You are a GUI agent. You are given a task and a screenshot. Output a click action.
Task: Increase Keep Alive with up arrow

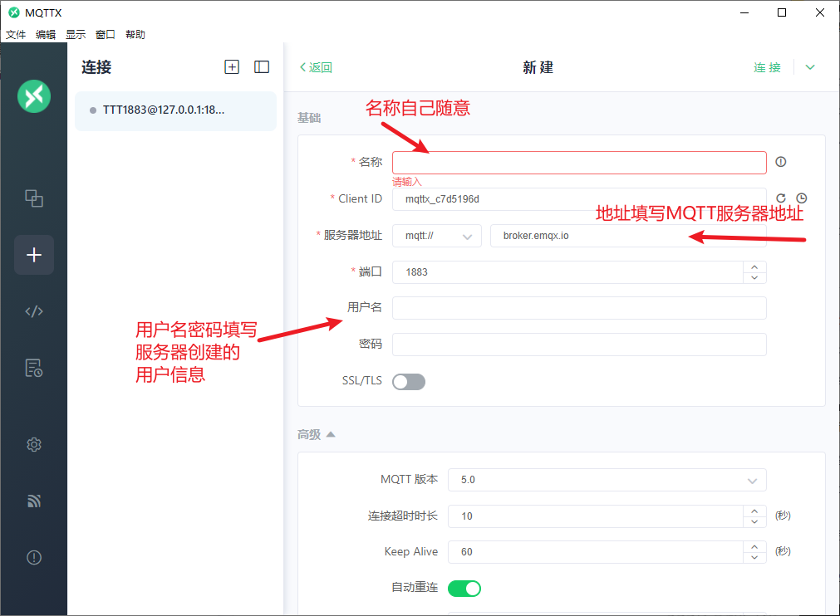(754, 546)
